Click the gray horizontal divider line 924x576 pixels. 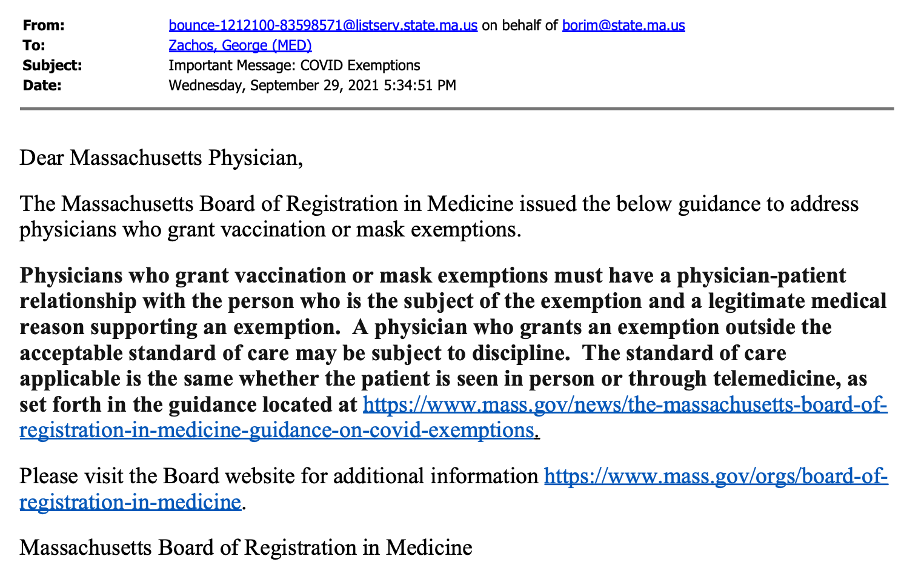pos(457,109)
